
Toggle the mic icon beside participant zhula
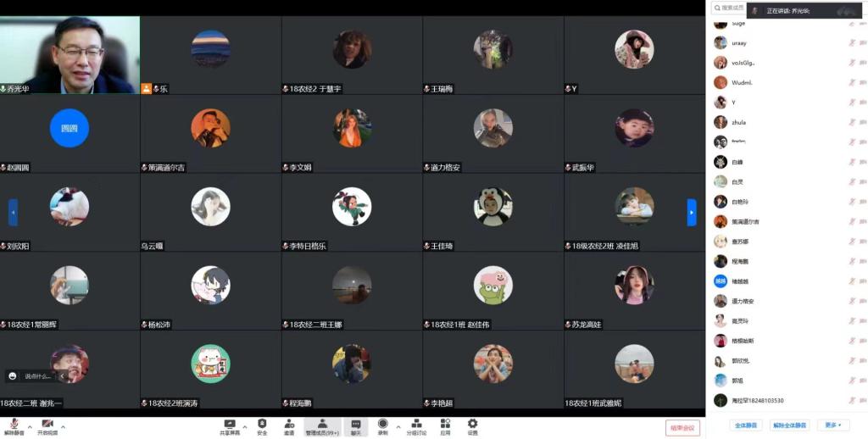pos(851,122)
